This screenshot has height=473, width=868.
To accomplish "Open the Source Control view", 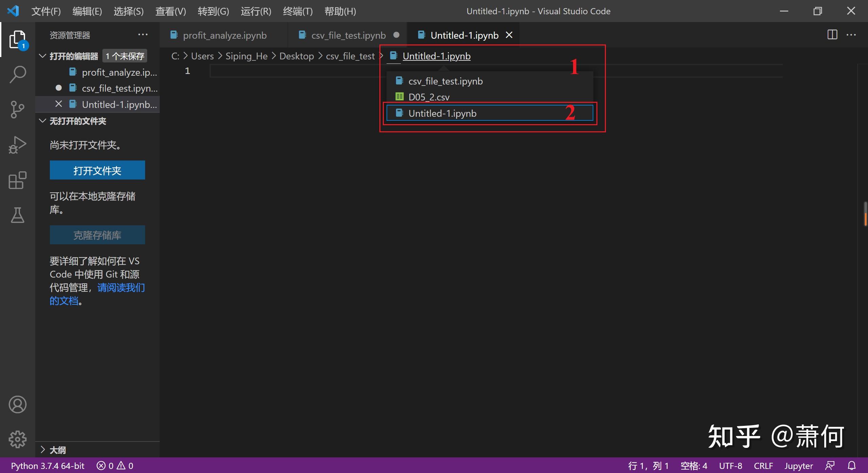I will (18, 109).
